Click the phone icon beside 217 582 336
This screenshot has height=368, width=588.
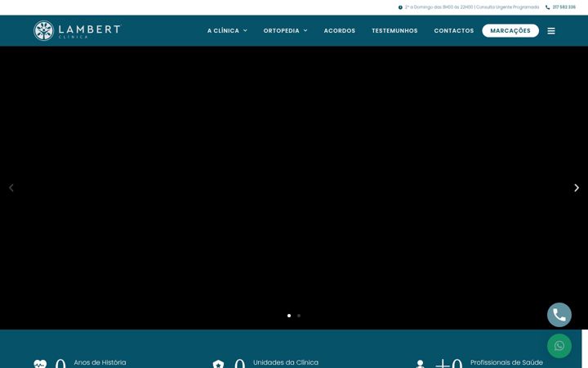[547, 7]
